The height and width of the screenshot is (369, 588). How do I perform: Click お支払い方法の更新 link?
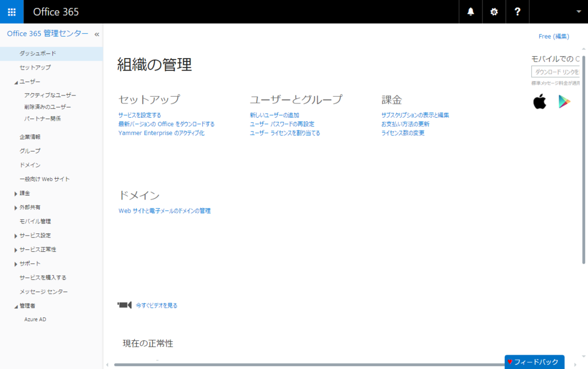pyautogui.click(x=405, y=124)
